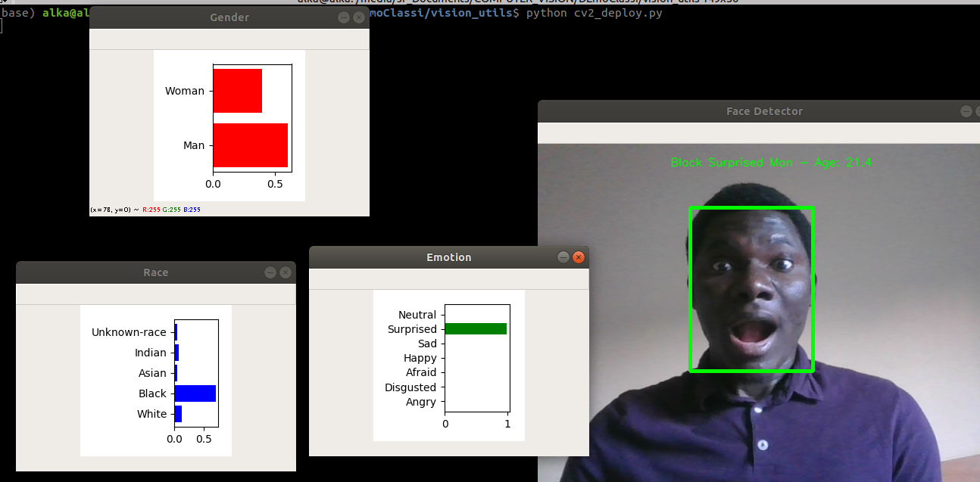Click the 'vision_utils$' path in terminal prompt
The image size is (980, 482).
pos(476,14)
